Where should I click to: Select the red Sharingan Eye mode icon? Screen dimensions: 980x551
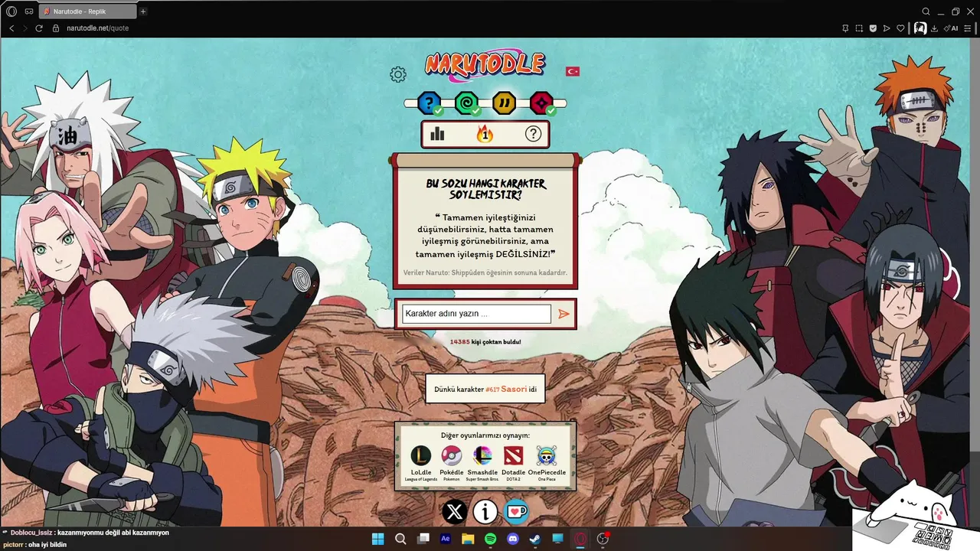[x=541, y=103]
